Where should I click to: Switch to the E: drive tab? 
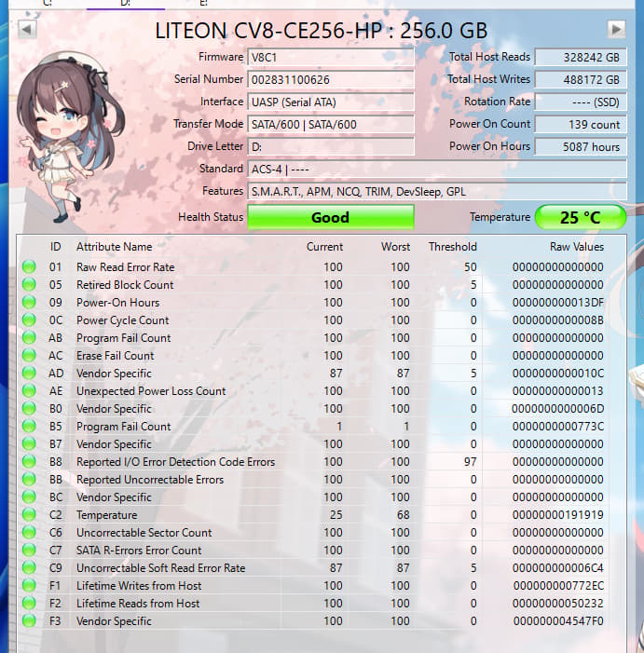[x=204, y=4]
